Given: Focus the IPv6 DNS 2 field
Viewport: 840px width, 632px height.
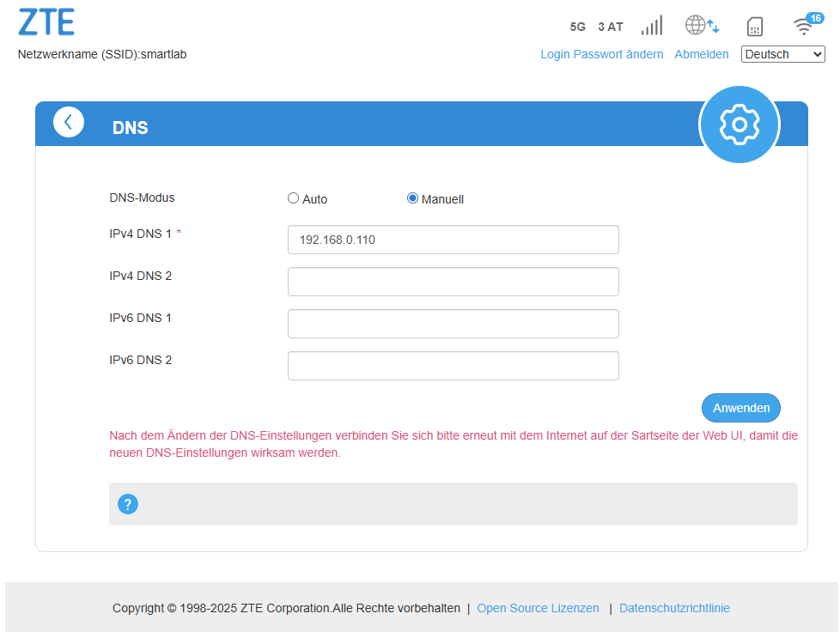Looking at the screenshot, I should click(x=453, y=366).
